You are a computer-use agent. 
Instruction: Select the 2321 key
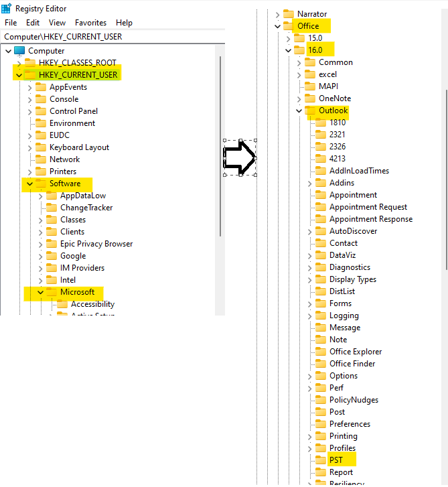point(337,135)
